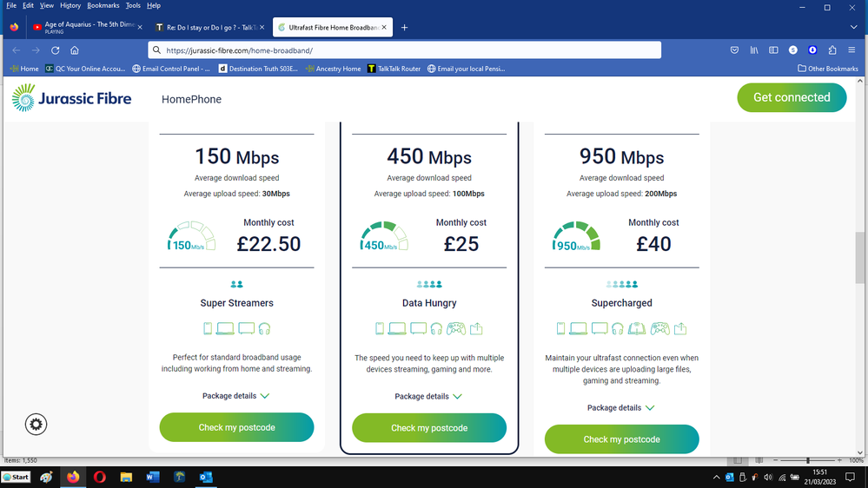Open the Email Control Panel bookmark
Screen dimensions: 868x488
(171, 69)
